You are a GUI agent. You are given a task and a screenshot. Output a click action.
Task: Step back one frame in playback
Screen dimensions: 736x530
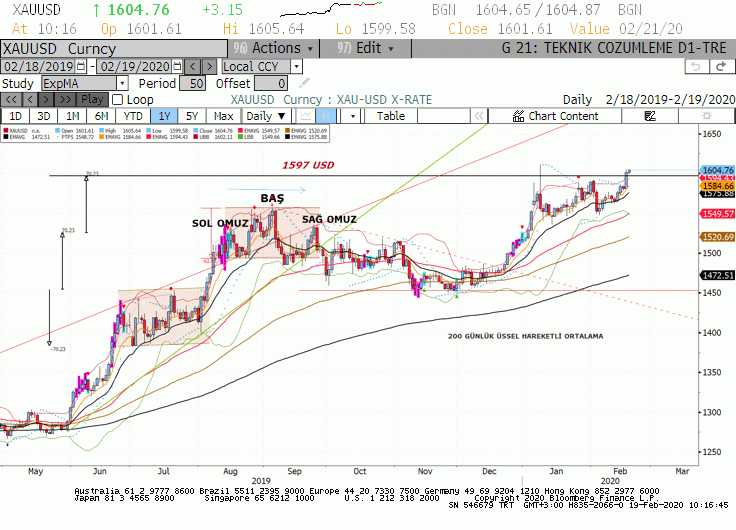[31, 100]
